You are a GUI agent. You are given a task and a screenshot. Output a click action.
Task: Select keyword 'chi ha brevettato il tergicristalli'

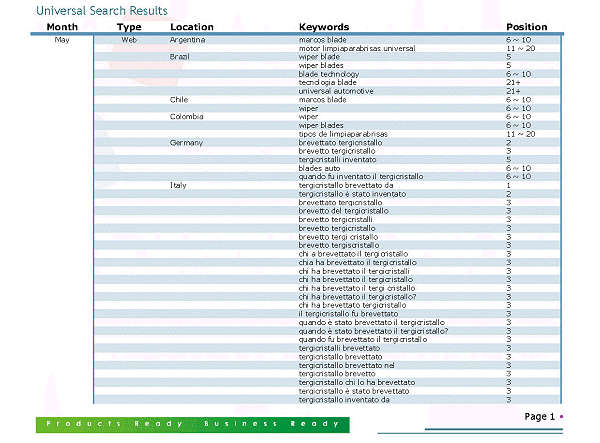(354, 271)
